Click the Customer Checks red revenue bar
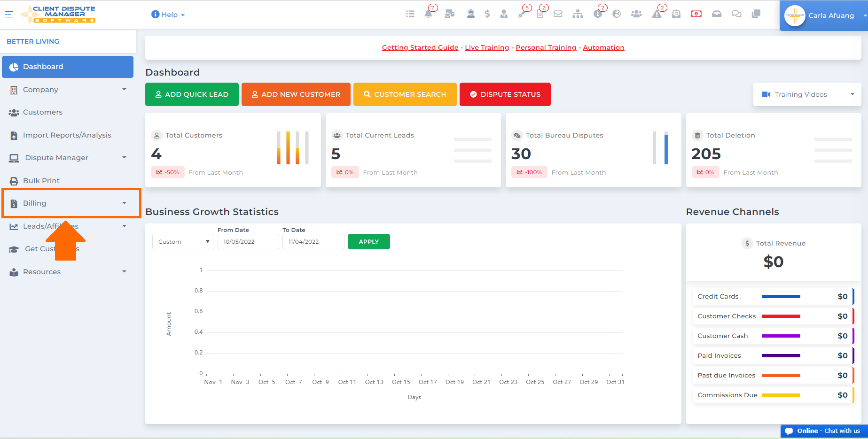The width and height of the screenshot is (868, 439). [x=781, y=316]
